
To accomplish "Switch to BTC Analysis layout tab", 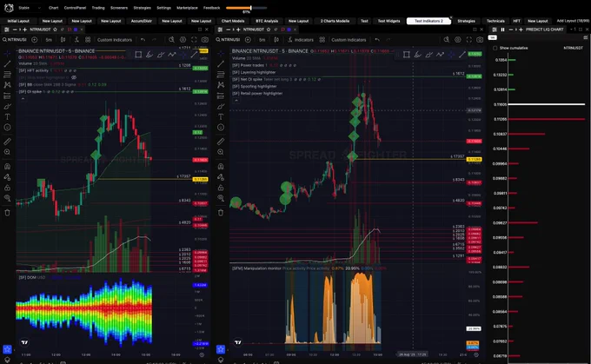I will (267, 21).
